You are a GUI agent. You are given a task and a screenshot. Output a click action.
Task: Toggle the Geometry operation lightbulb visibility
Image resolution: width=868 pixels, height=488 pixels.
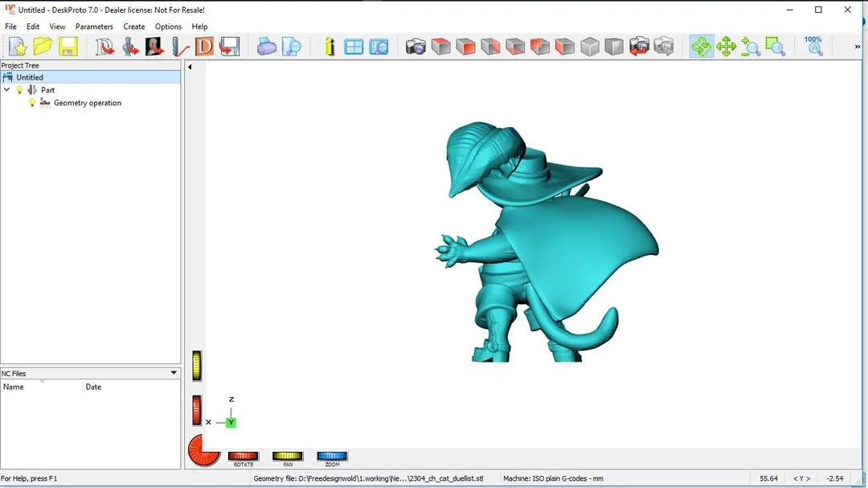tap(32, 102)
